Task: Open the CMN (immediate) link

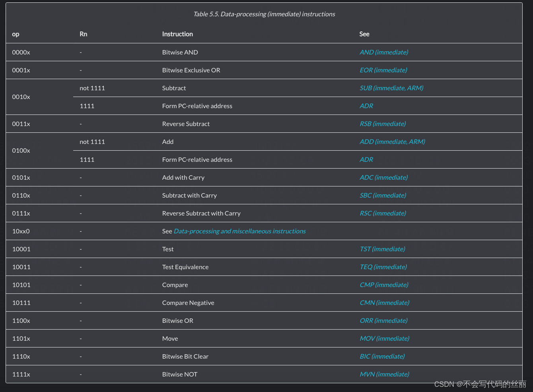Action: pos(385,303)
